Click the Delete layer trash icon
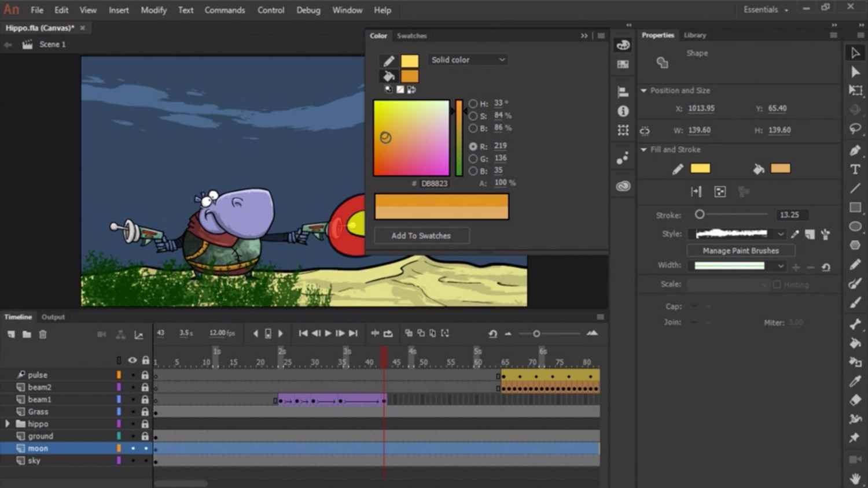The image size is (868, 488). point(43,334)
